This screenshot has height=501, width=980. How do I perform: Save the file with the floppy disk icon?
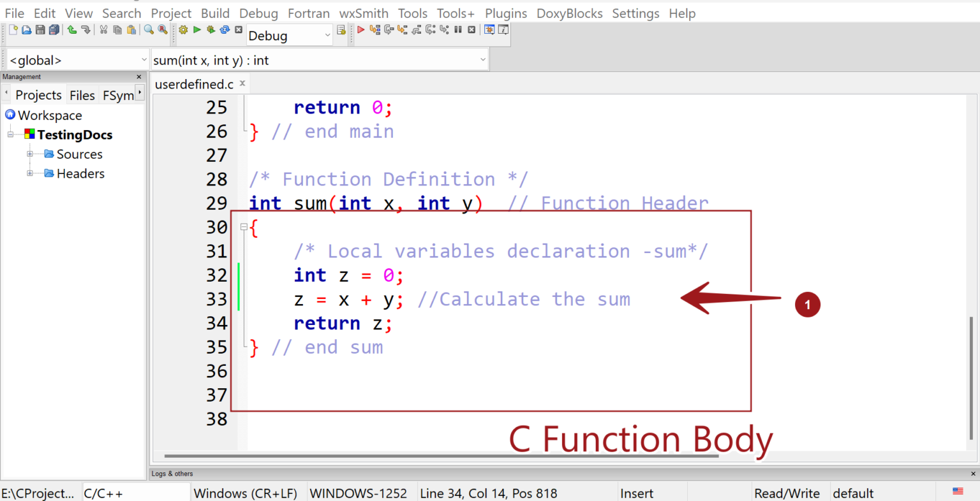point(40,30)
